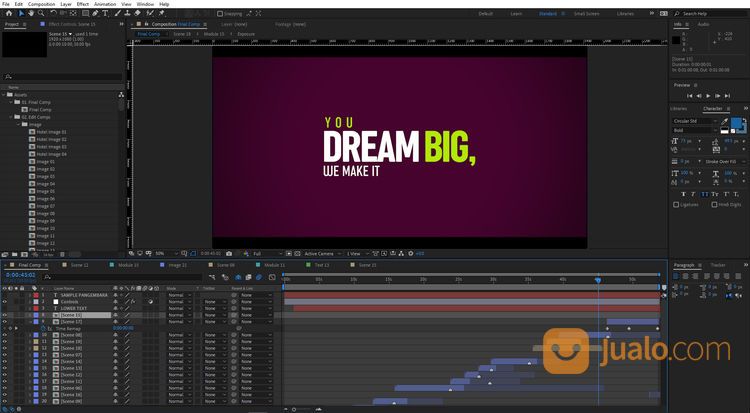Select the Home tool icon
This screenshot has width=750, height=413.
point(8,13)
